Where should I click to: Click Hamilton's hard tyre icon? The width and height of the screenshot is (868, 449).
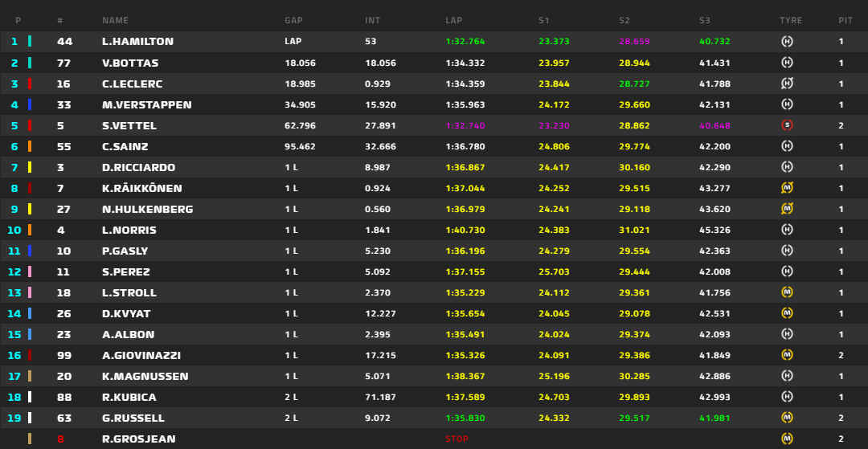click(787, 41)
